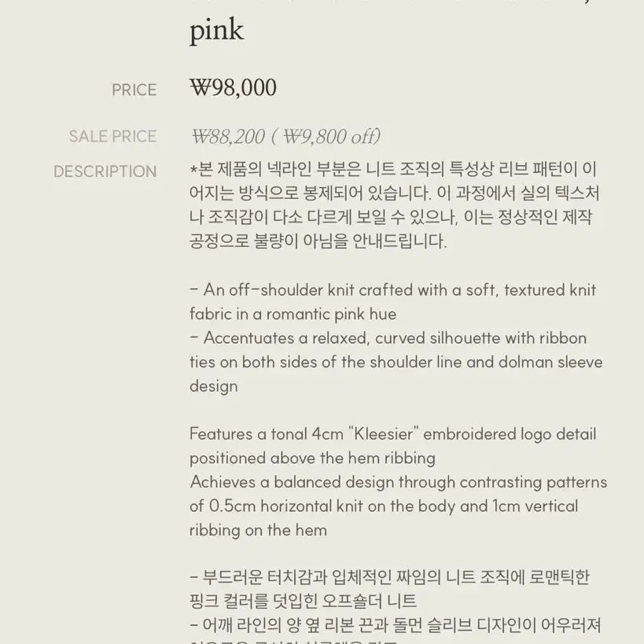Select the ₩98,000 original price
Viewport: 644px width, 644px height.
tap(233, 88)
